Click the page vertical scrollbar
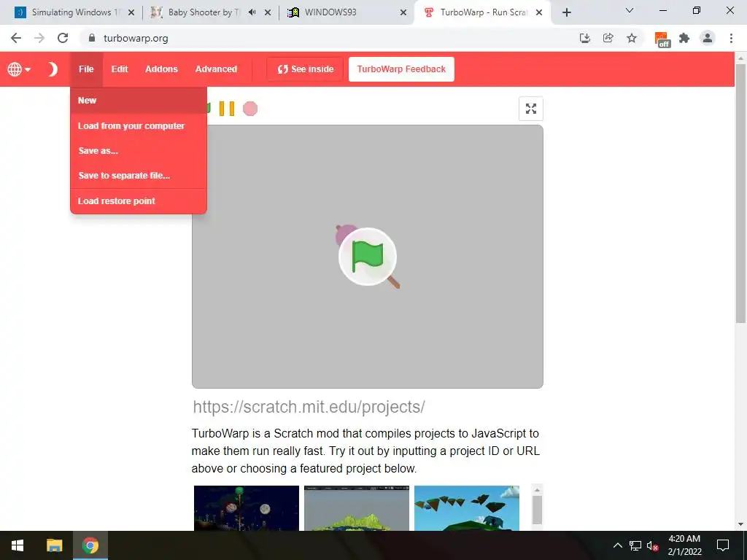Screen dimensions: 747x560 click(x=740, y=192)
